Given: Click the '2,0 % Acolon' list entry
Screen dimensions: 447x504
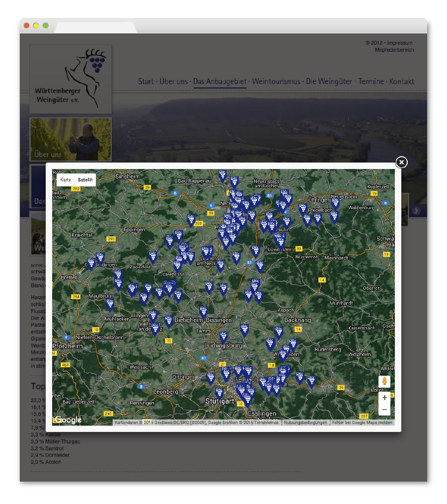Looking at the screenshot, I should (x=46, y=462).
